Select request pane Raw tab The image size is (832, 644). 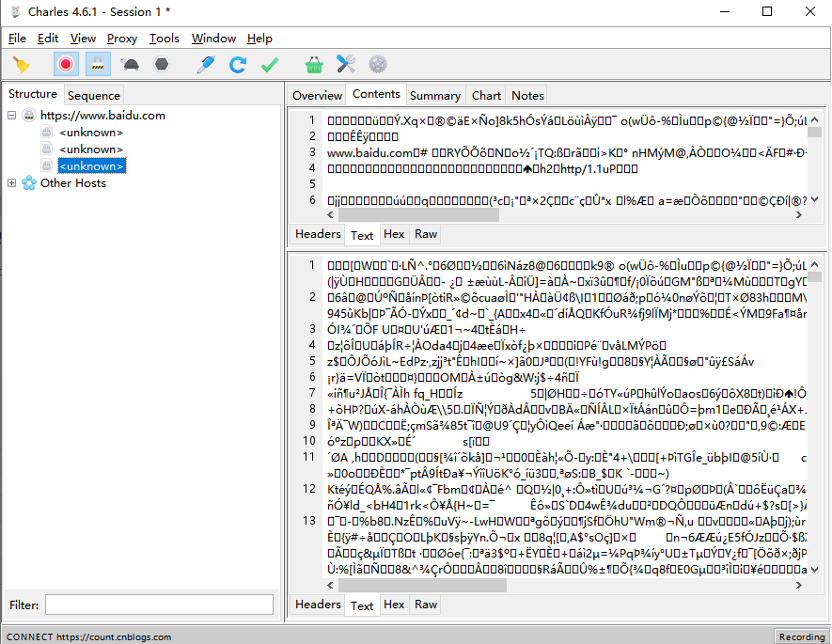[x=426, y=234]
